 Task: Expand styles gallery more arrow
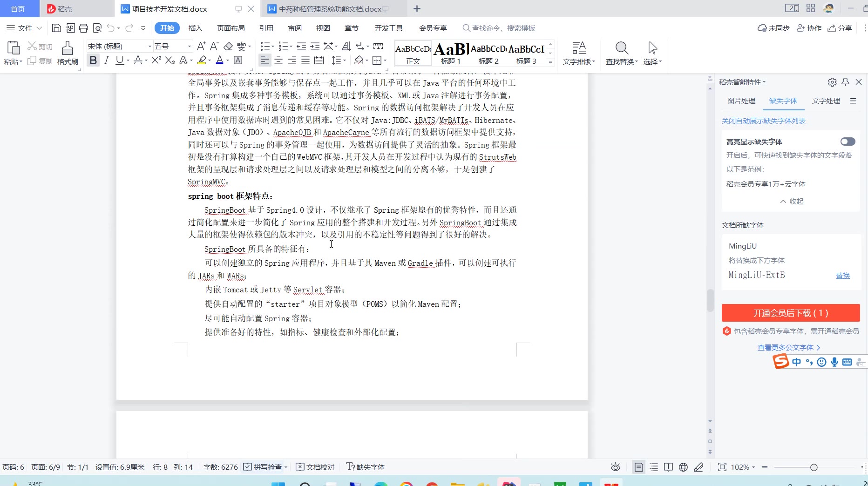tap(550, 62)
